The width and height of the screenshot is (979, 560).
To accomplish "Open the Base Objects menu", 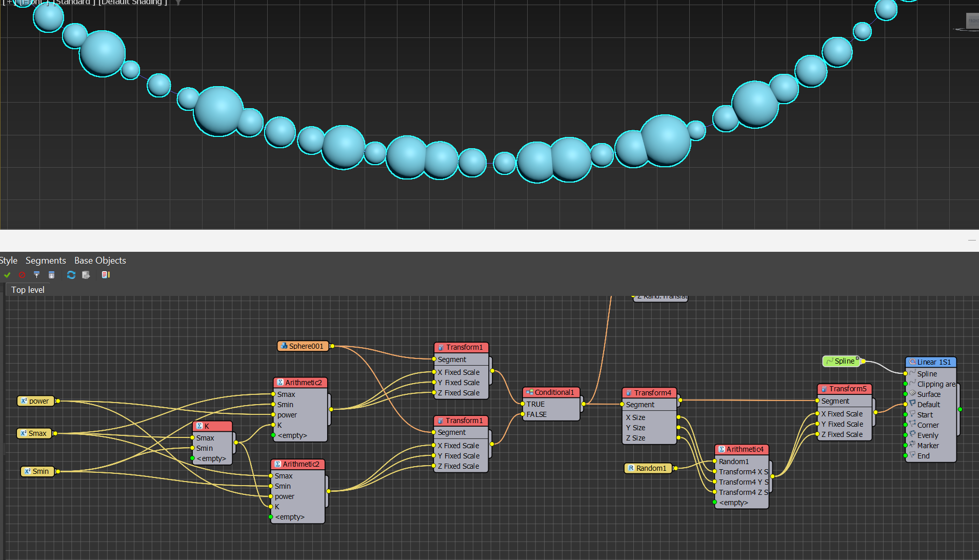I will tap(100, 261).
